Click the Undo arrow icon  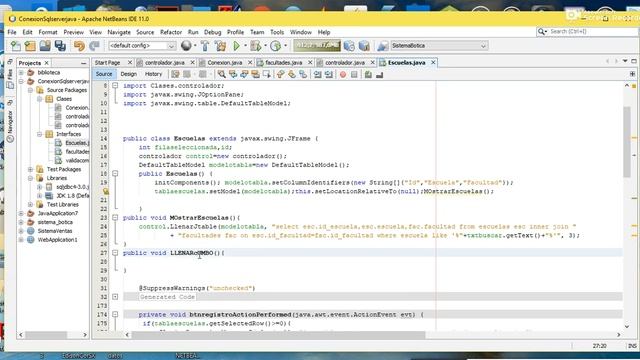(x=79, y=46)
